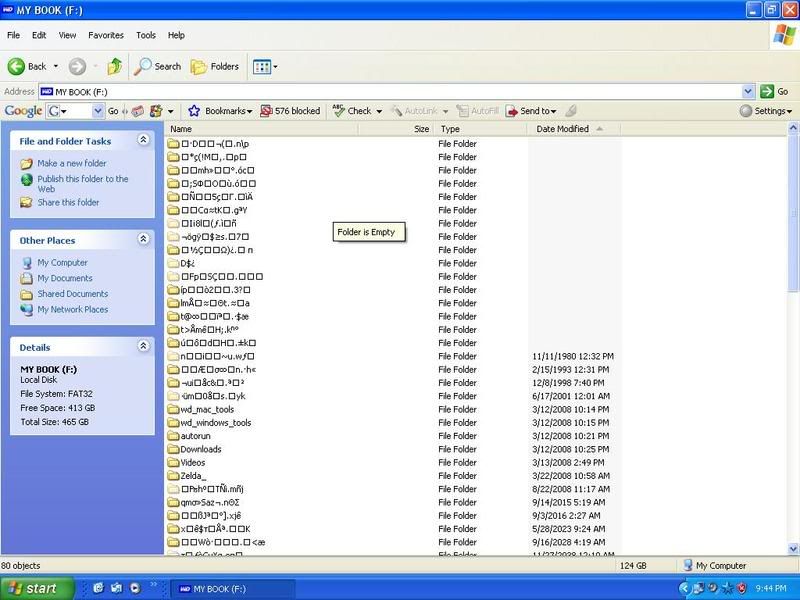Click the vertical scrollbar down arrow
Screen dimensions: 800x600
[x=793, y=549]
